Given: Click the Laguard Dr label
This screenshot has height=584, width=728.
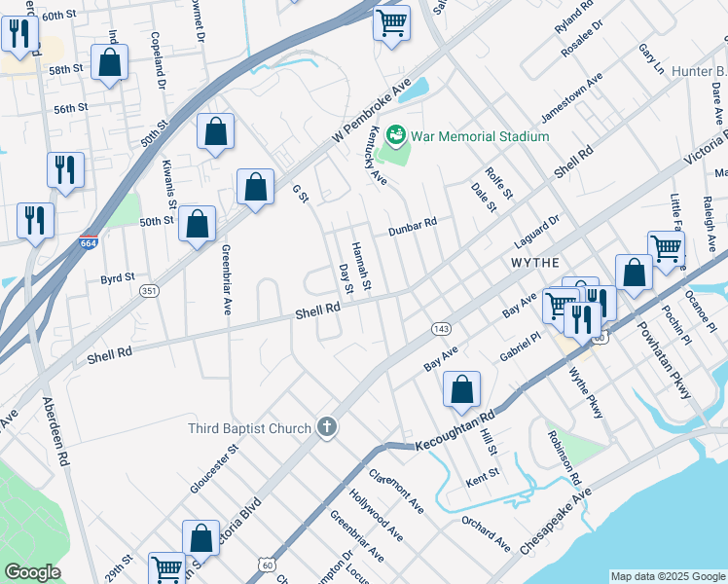Looking at the screenshot, I should 536,232.
